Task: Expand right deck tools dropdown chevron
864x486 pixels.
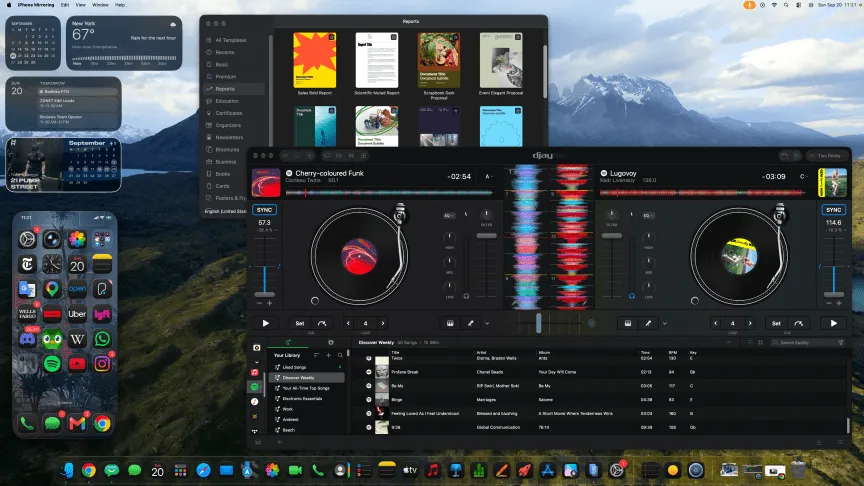Action: coord(665,323)
